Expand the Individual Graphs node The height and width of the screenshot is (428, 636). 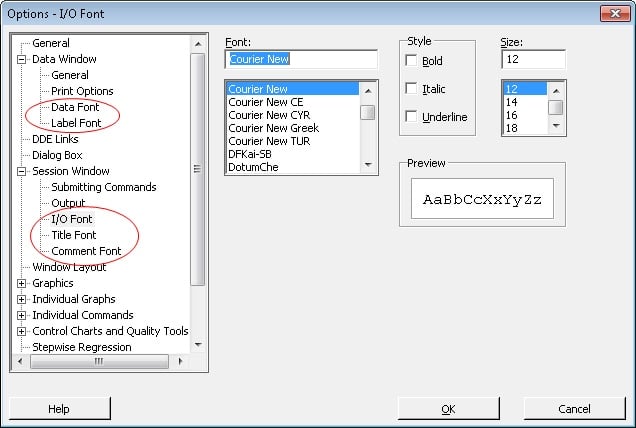click(x=22, y=300)
